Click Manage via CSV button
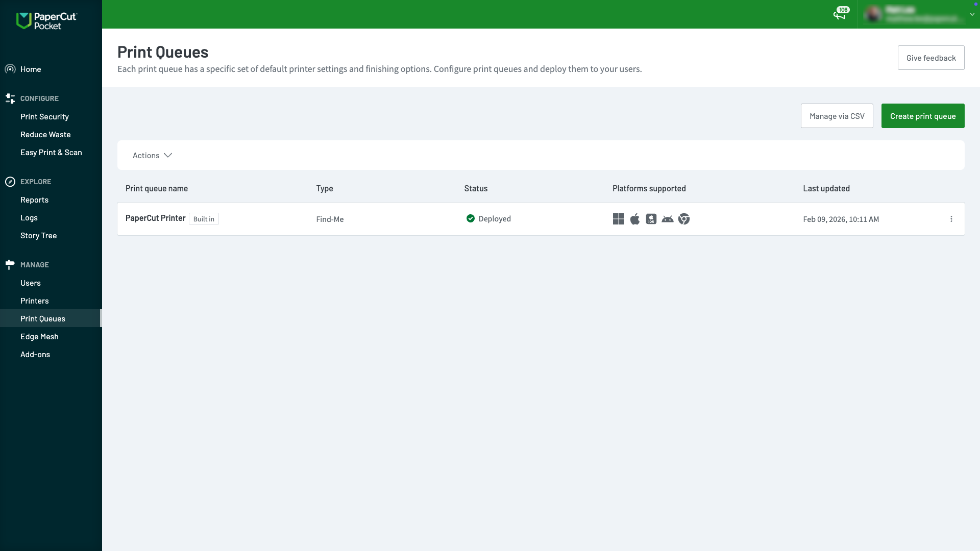Viewport: 980px width, 551px height. tap(837, 116)
